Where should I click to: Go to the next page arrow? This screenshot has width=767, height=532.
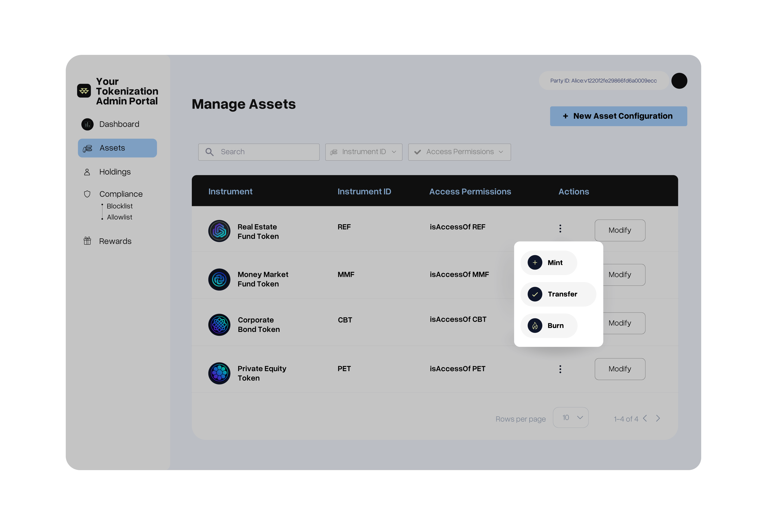tap(657, 418)
